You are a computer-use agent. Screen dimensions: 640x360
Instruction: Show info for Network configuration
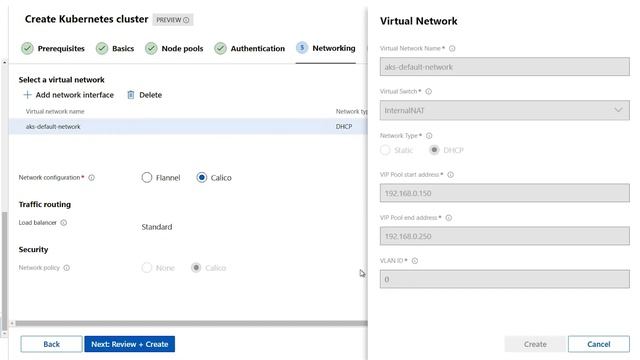tap(91, 178)
